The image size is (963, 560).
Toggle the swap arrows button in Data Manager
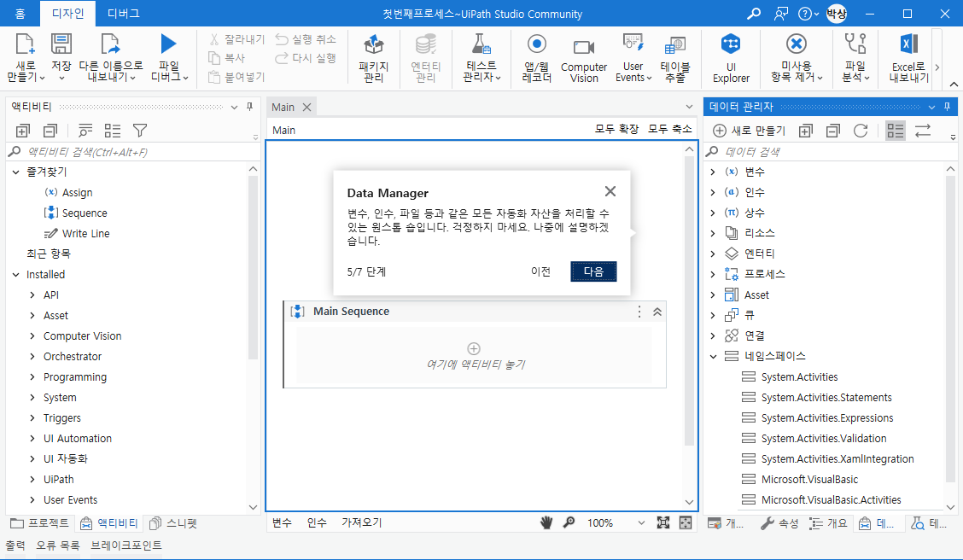[x=923, y=130]
